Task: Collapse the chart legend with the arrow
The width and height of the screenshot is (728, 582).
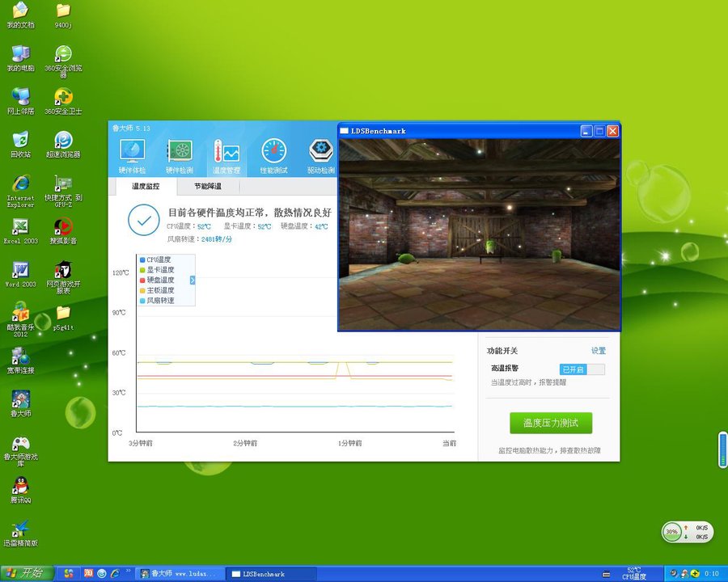Action: coord(193,280)
